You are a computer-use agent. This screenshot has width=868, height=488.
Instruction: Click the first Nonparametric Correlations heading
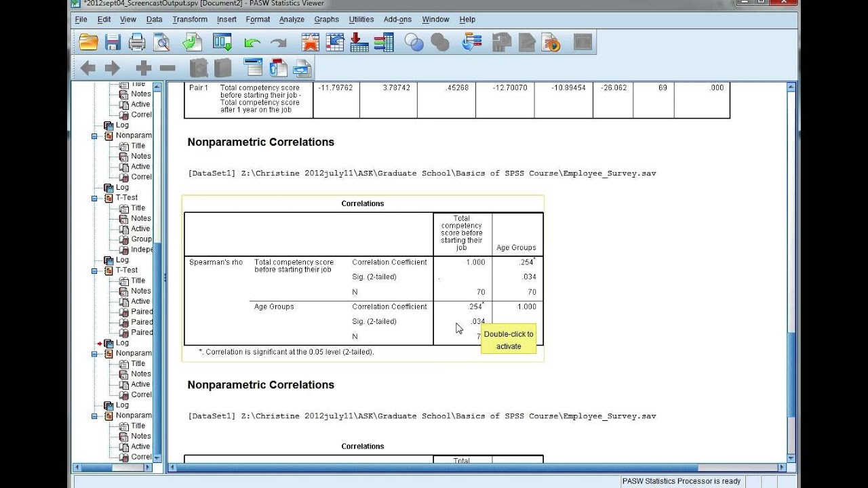[x=261, y=142]
